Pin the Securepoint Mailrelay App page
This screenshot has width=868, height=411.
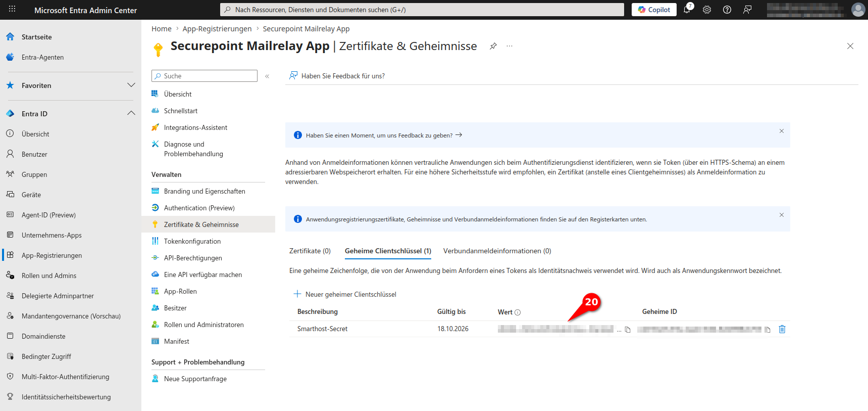click(493, 46)
